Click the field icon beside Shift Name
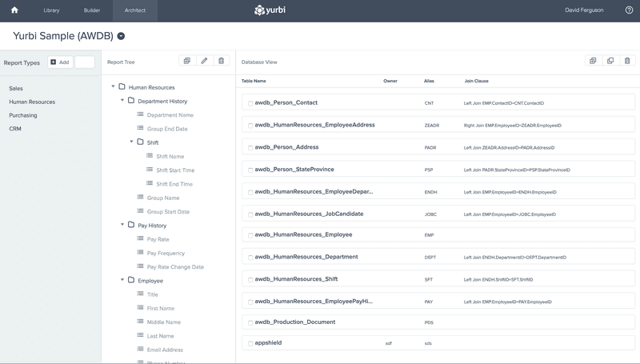This screenshot has height=364, width=640. click(x=150, y=156)
